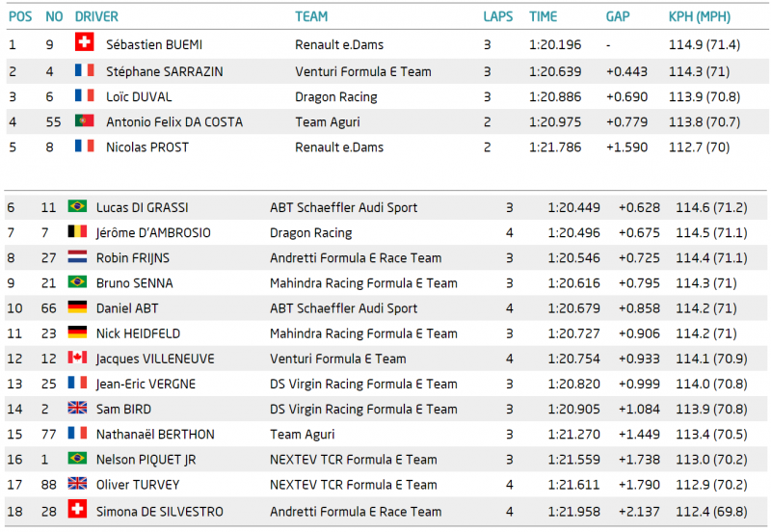The height and width of the screenshot is (532, 771).
Task: Open driver name Stéphane SARRAZIN
Action: click(164, 71)
